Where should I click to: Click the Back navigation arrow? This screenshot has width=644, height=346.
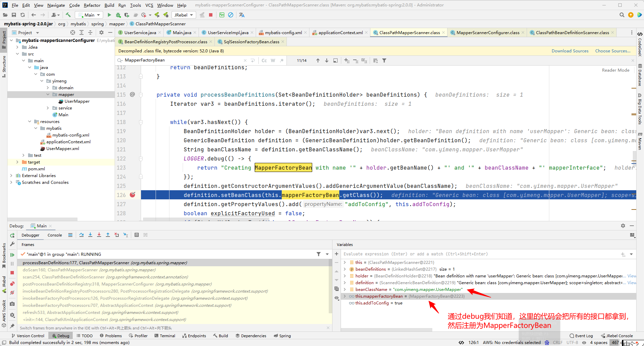[33, 15]
